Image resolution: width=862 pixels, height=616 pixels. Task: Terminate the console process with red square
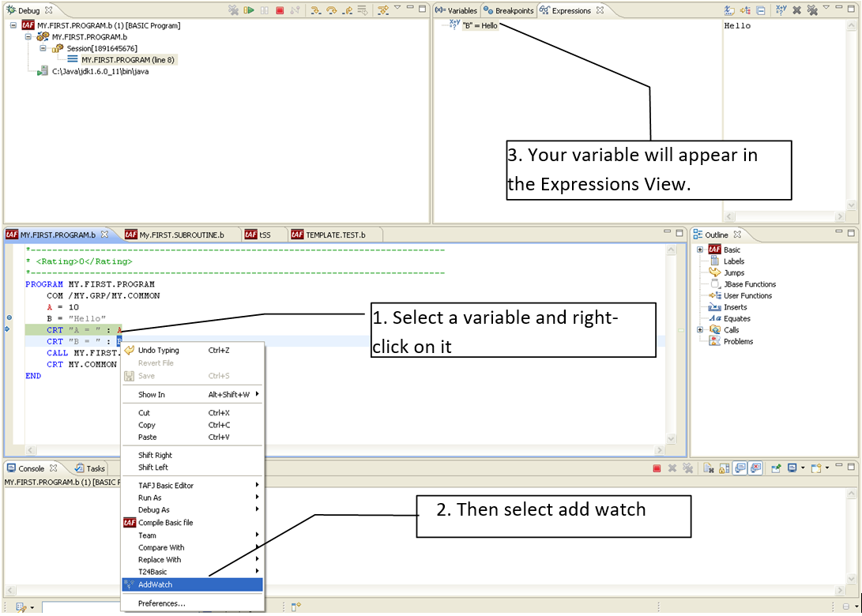657,468
